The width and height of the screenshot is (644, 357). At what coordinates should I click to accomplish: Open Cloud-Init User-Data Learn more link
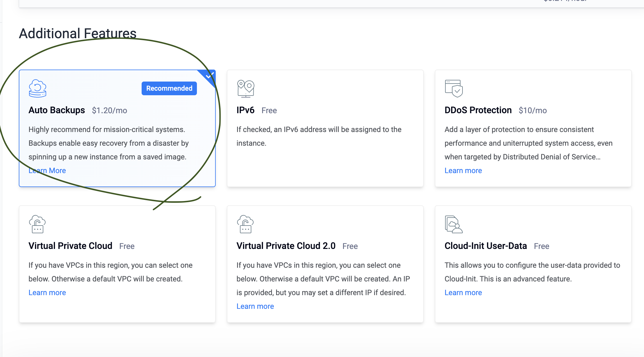pyautogui.click(x=463, y=293)
